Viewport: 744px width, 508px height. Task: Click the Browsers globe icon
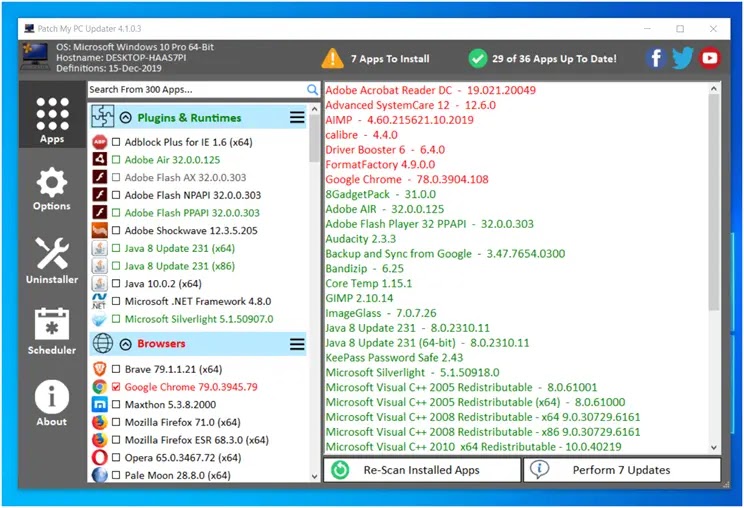(x=102, y=343)
